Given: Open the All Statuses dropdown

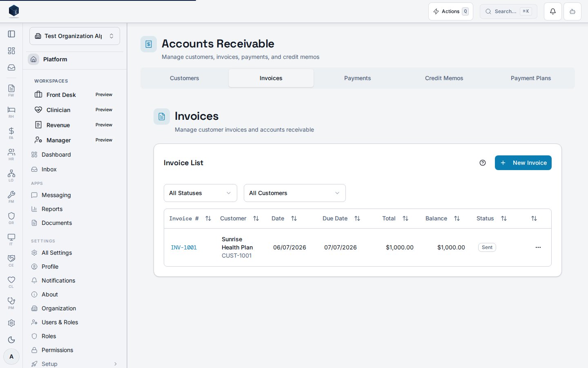Looking at the screenshot, I should tap(200, 193).
